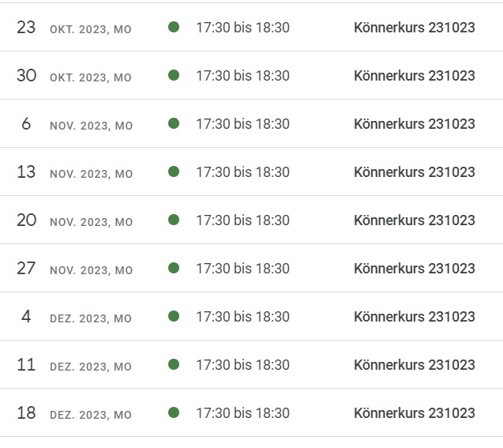The width and height of the screenshot is (503, 448).
Task: Open Könnerkurs 231023 event on 23 Okt.
Action: [x=414, y=28]
